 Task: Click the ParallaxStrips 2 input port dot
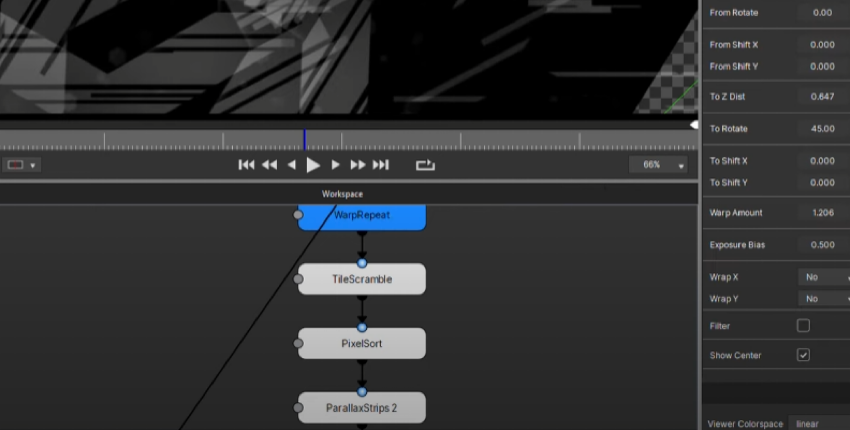[x=362, y=392]
